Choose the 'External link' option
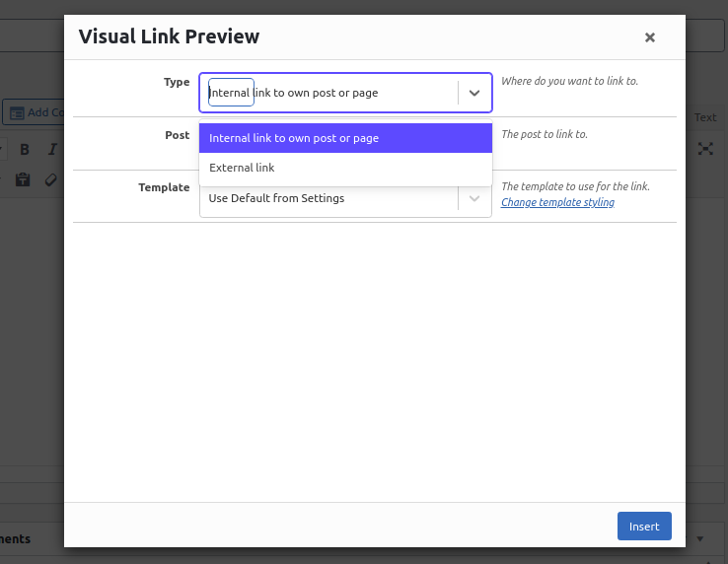 tap(345, 168)
